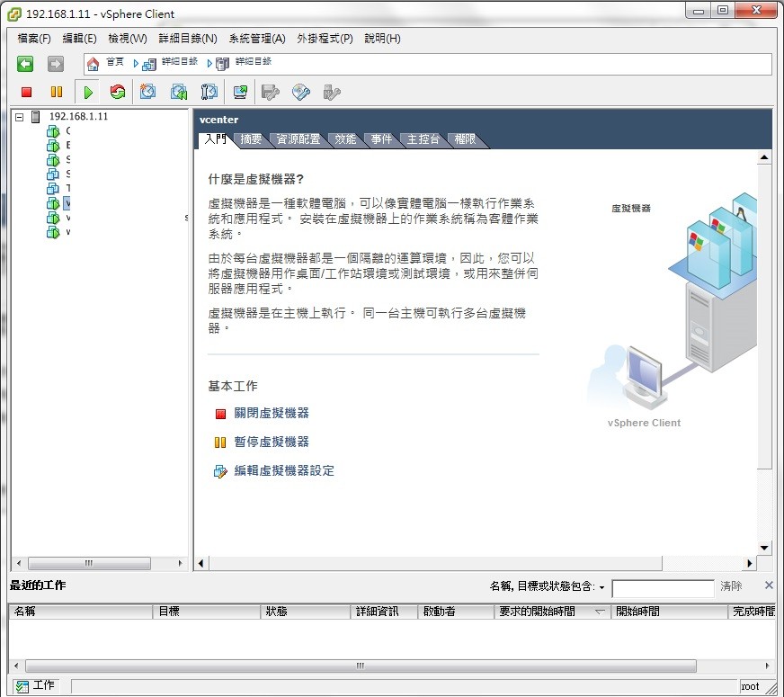Screen dimensions: 784x697
Task: Click the 詳細資訊 column header
Action: 385,612
